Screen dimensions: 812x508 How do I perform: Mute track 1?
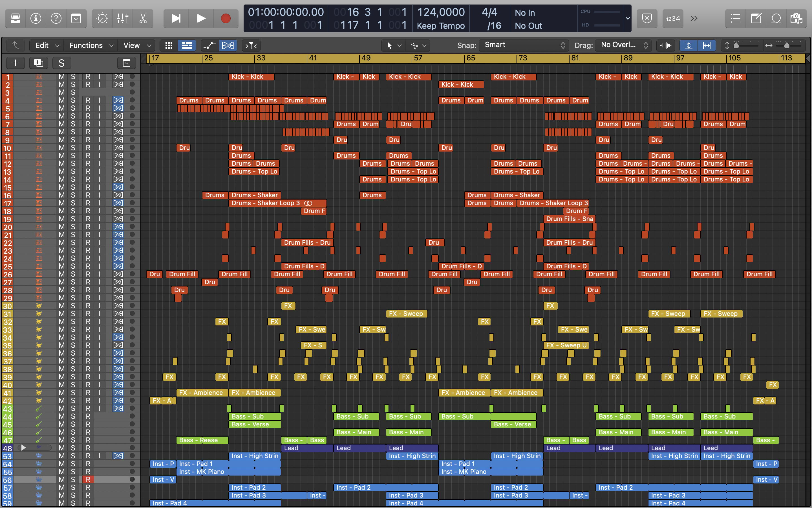(61, 76)
